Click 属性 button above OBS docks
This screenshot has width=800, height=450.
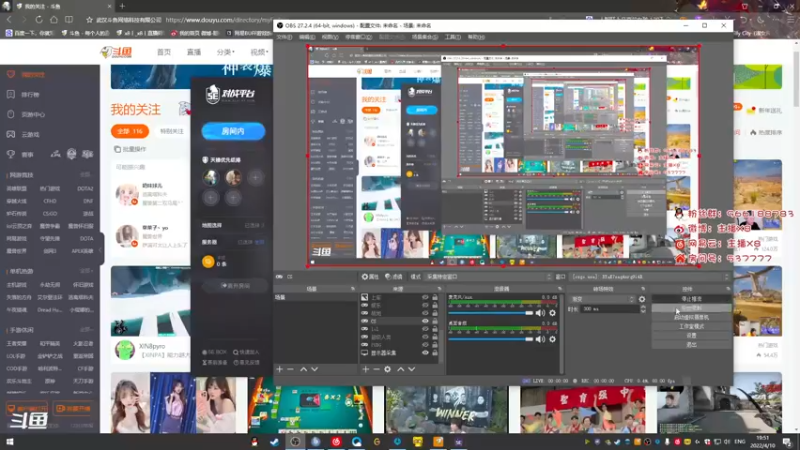tap(370, 277)
